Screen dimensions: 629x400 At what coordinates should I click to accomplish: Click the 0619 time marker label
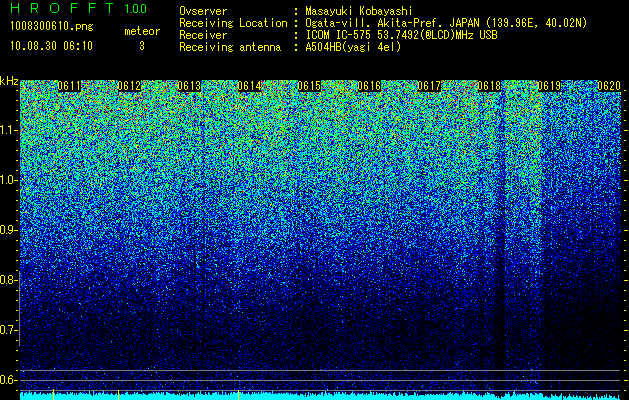[549, 86]
